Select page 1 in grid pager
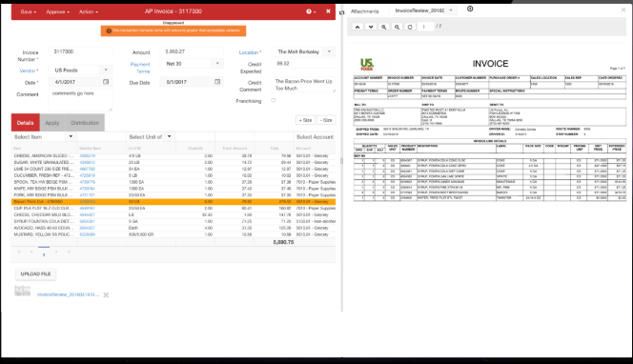Screen dimensions: 633x364 pyautogui.click(x=44, y=254)
